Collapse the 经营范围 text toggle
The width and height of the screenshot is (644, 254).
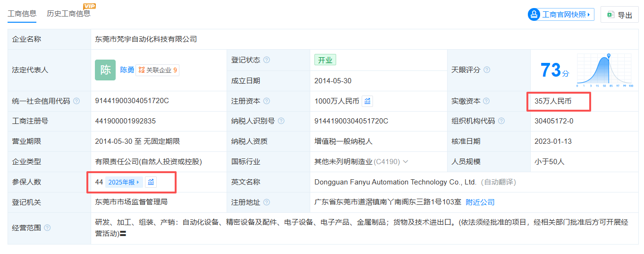tap(123, 234)
